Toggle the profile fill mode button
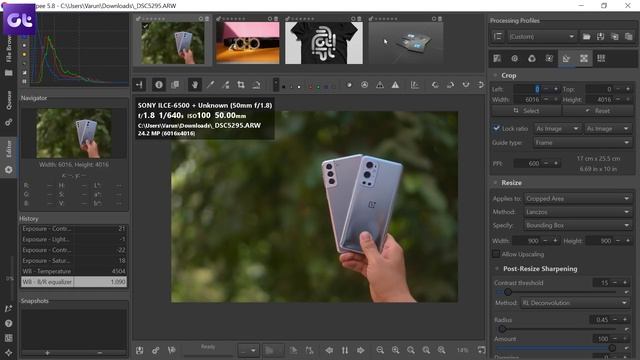 coord(498,37)
